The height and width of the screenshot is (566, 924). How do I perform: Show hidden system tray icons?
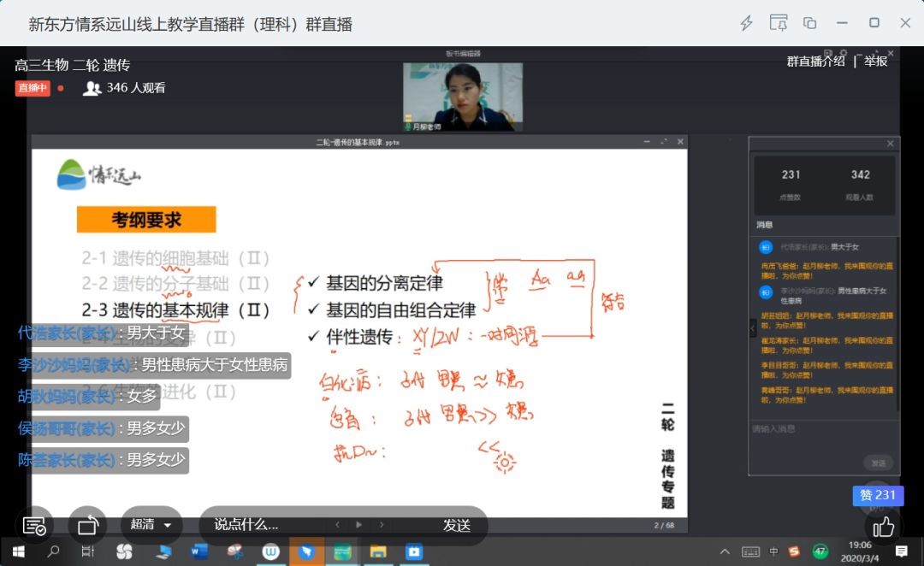tap(725, 551)
